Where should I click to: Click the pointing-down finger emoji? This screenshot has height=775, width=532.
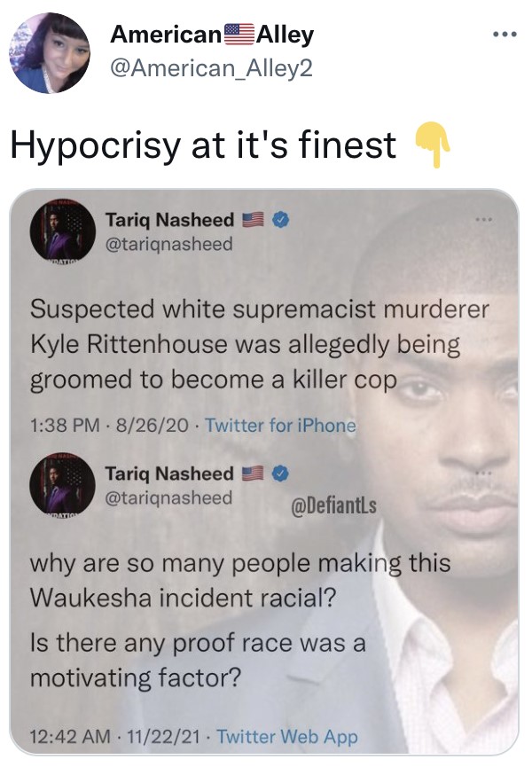click(433, 144)
